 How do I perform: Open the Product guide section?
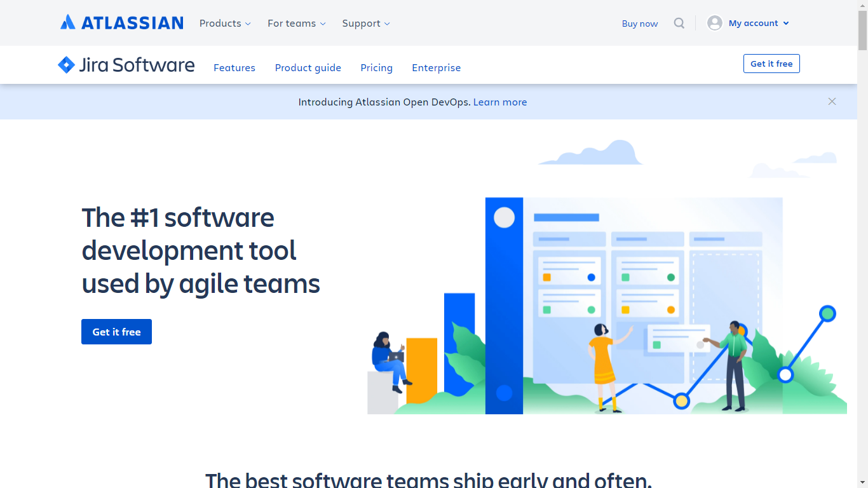point(308,67)
